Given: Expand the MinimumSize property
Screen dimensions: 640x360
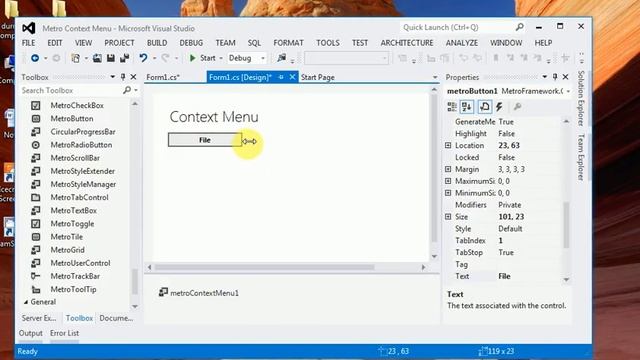Looking at the screenshot, I should click(448, 193).
